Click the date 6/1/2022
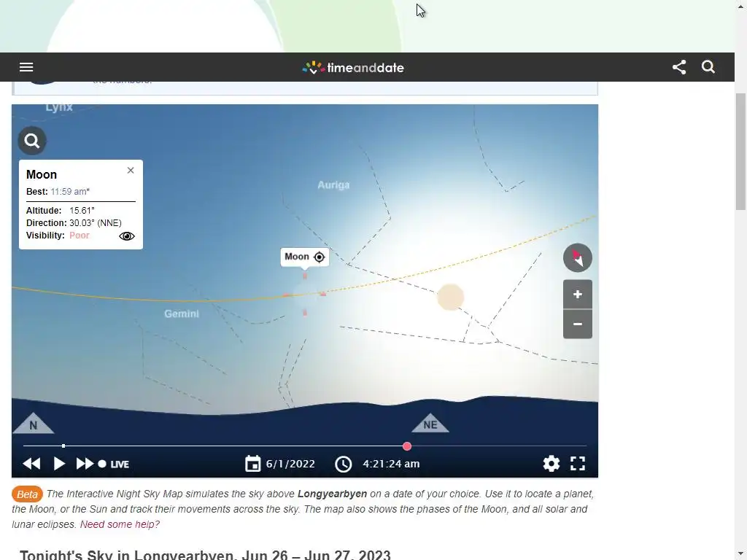Viewport: 747px width, 560px height. point(290,464)
